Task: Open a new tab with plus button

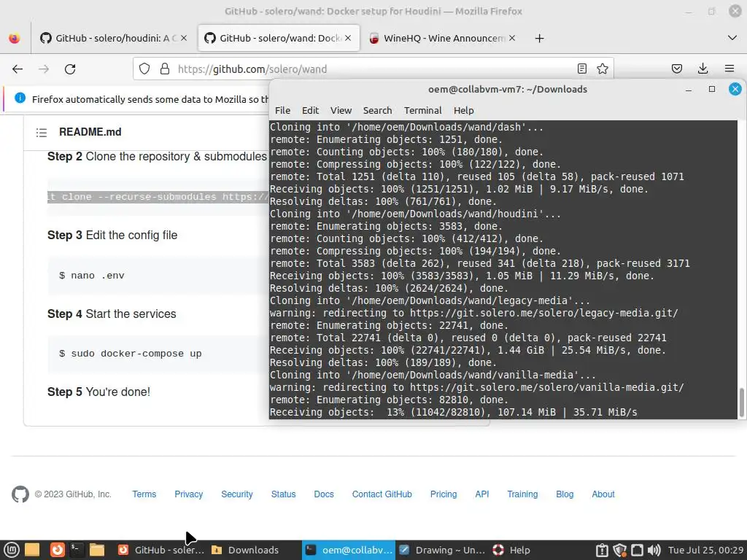Action: [539, 39]
